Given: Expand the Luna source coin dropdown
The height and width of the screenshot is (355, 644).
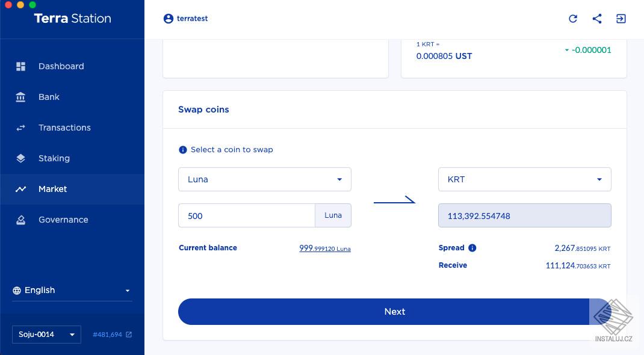Looking at the screenshot, I should click(265, 179).
